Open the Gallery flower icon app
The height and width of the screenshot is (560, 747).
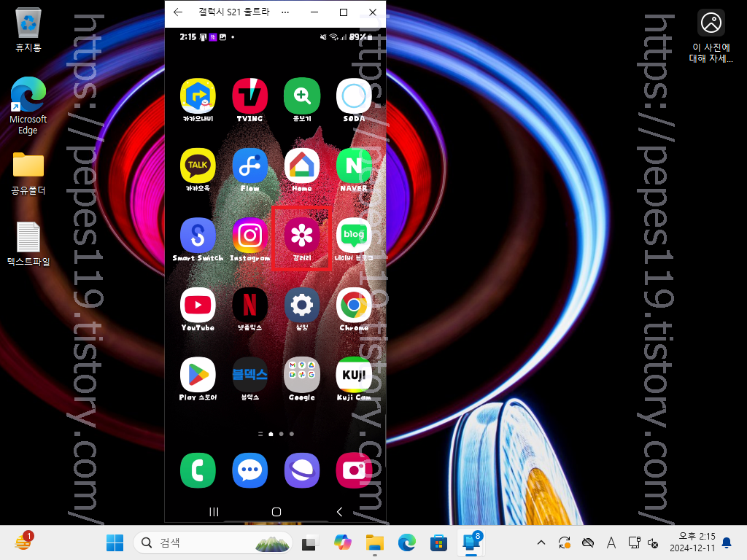[301, 236]
